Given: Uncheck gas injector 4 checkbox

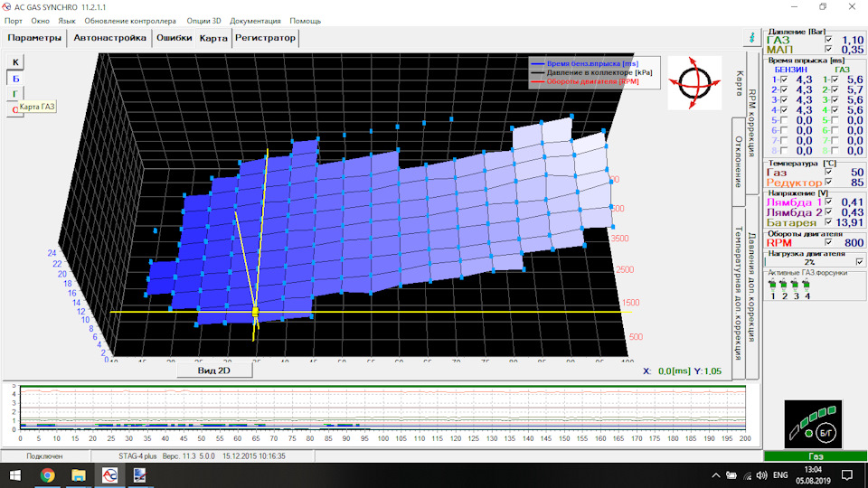Looking at the screenshot, I should [835, 110].
